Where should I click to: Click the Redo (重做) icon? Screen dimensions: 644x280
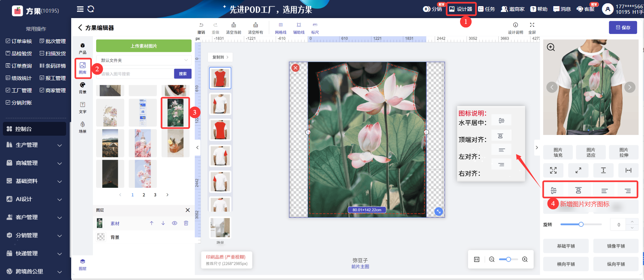pos(215,25)
